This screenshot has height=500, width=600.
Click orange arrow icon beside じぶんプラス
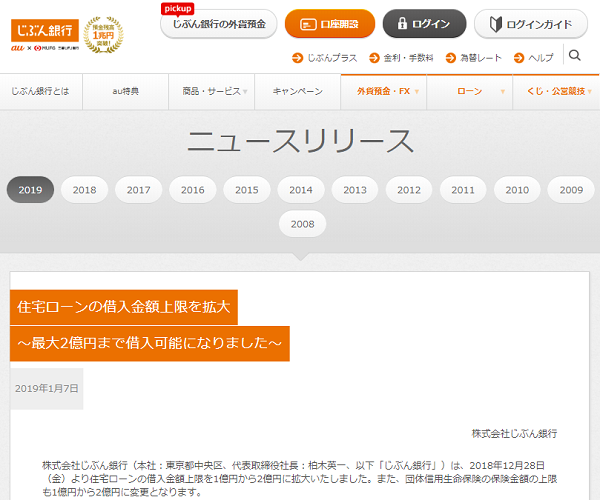297,58
